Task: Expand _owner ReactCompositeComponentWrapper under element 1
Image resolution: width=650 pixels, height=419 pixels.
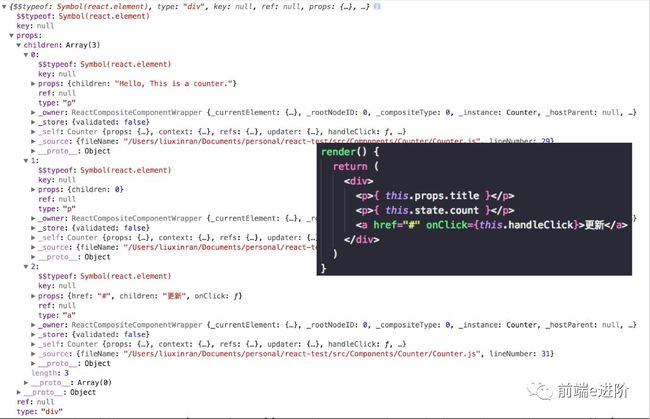Action: click(33, 218)
